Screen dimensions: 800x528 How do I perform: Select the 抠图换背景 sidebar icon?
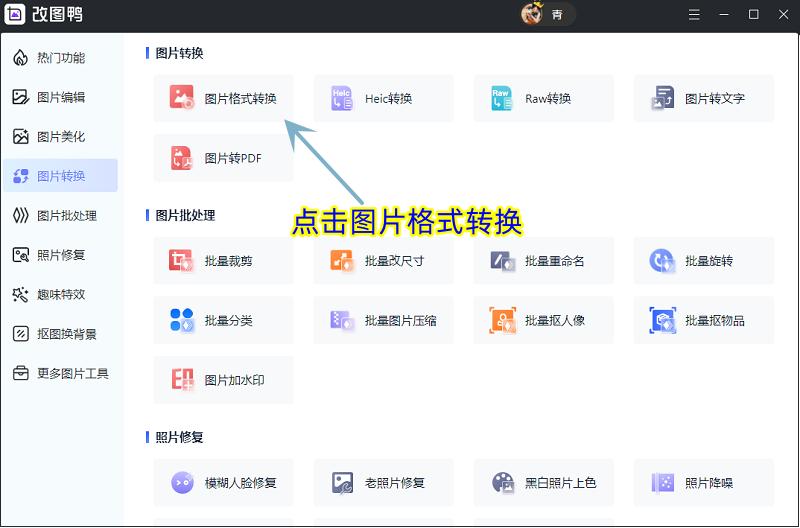click(x=20, y=334)
